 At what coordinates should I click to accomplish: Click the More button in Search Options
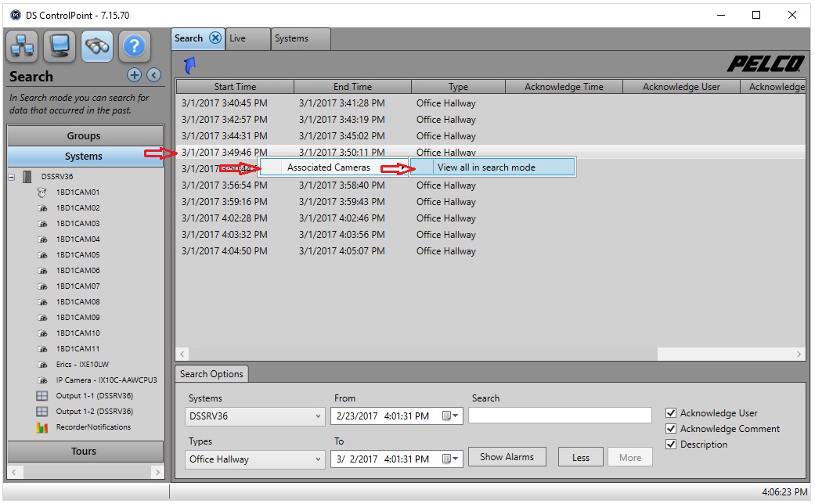629,457
